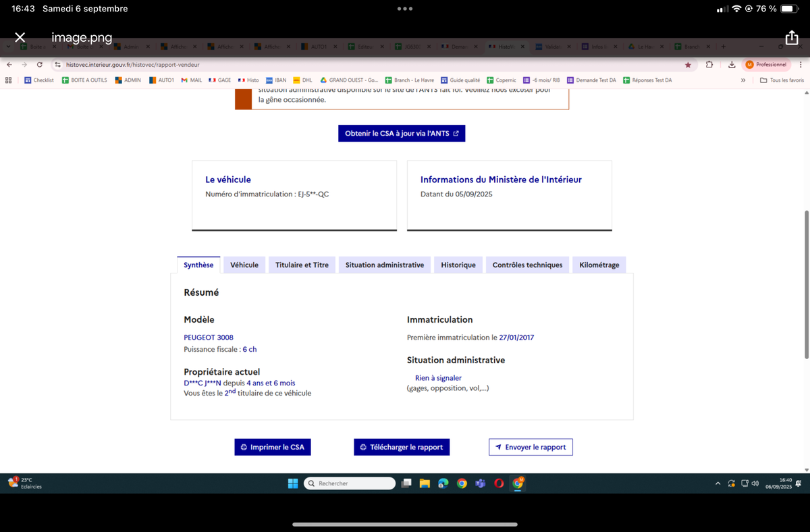Click the Datant du 05/09/2025 text
Screen dimensions: 810x532
tap(456, 194)
